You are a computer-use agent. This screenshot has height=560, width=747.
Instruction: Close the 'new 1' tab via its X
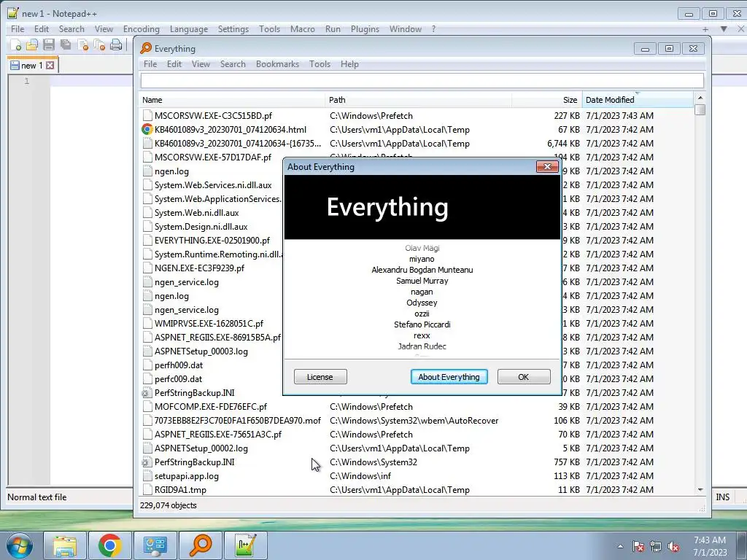point(50,65)
